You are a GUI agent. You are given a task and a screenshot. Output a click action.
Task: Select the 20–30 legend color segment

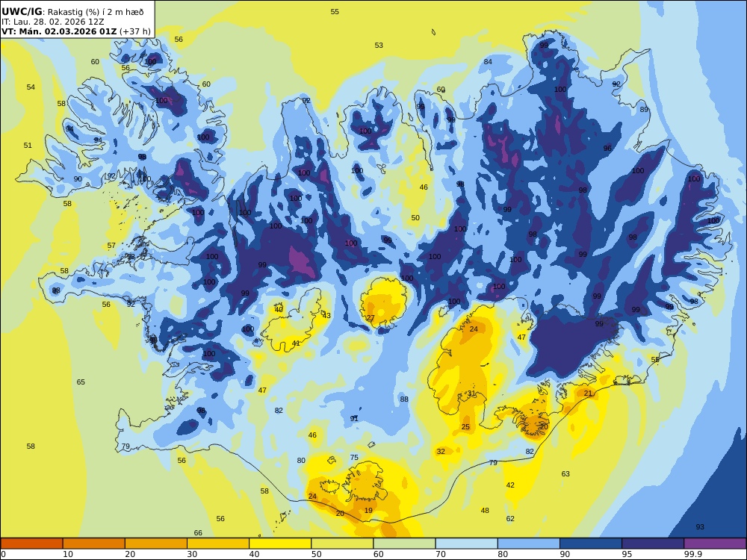(156, 544)
